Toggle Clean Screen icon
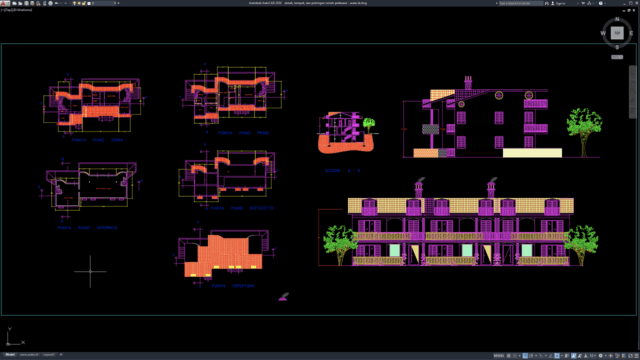Viewport: 640px width, 360px height. point(630,356)
